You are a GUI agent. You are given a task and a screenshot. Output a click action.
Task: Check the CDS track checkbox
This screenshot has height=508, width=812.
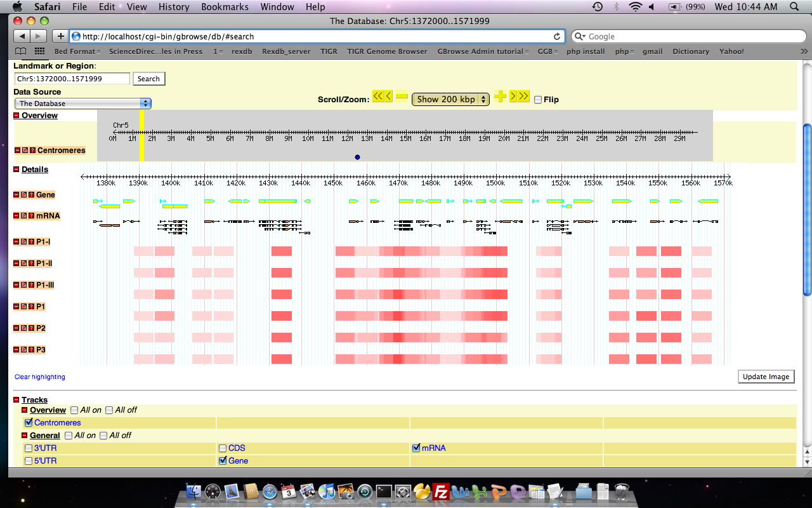coord(223,448)
